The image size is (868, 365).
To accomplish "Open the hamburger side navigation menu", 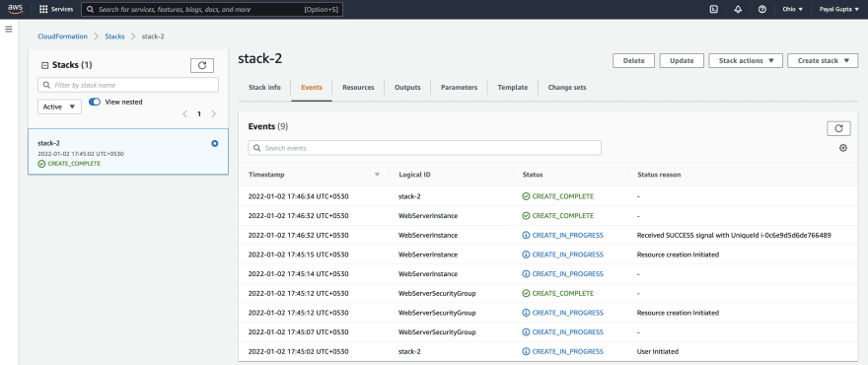I will [9, 29].
